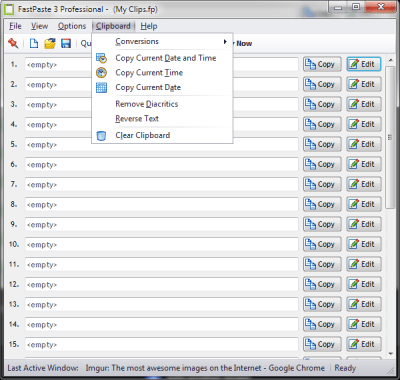Open the File menu
400x380 pixels.
coord(15,26)
